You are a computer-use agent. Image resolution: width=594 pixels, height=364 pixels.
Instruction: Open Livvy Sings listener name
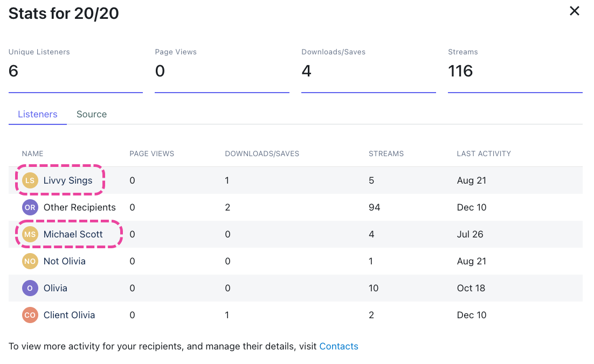coord(68,180)
